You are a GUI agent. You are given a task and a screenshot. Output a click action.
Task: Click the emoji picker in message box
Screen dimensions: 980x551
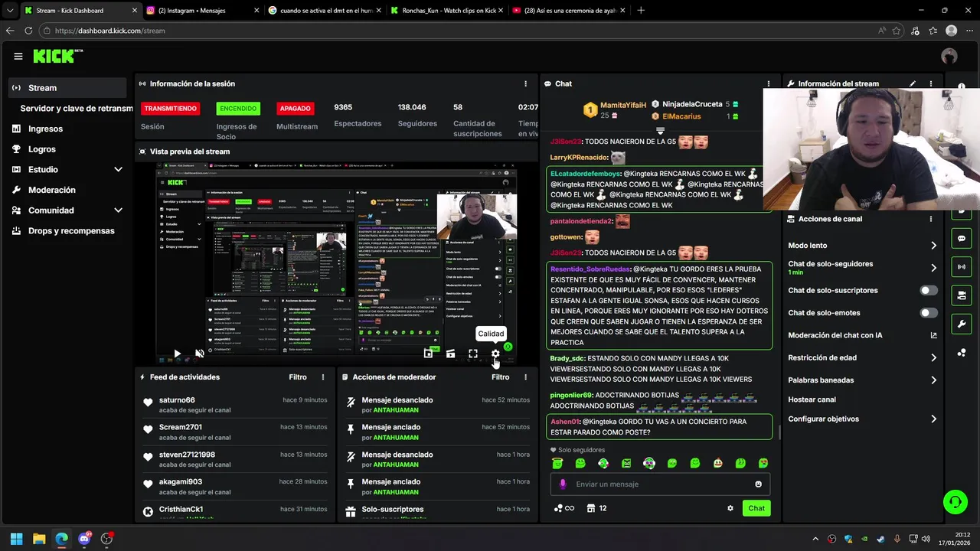click(x=759, y=484)
